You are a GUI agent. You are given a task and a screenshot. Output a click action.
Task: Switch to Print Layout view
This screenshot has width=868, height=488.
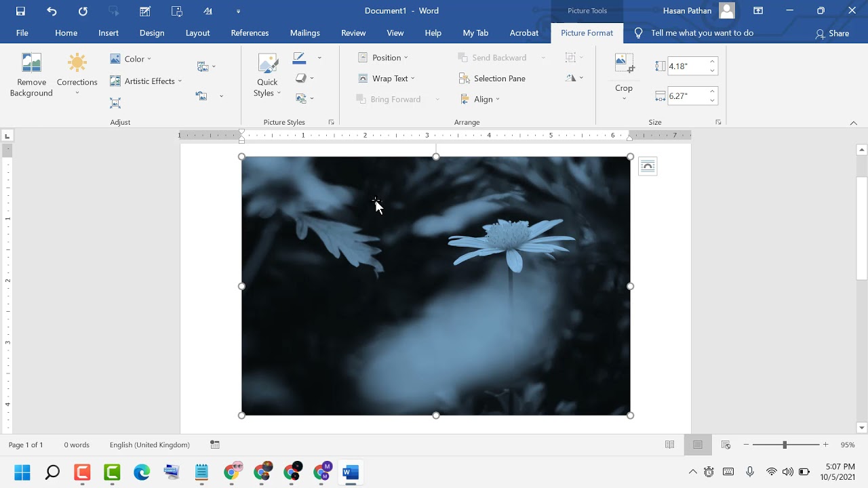(x=697, y=445)
